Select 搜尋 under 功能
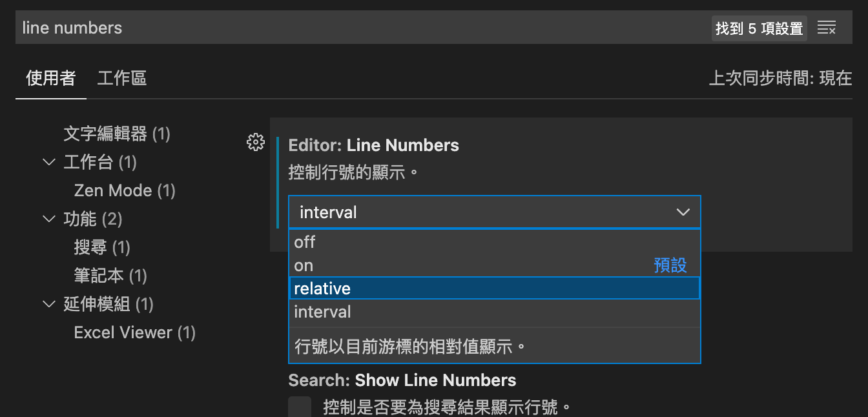868x417 pixels. click(x=102, y=247)
